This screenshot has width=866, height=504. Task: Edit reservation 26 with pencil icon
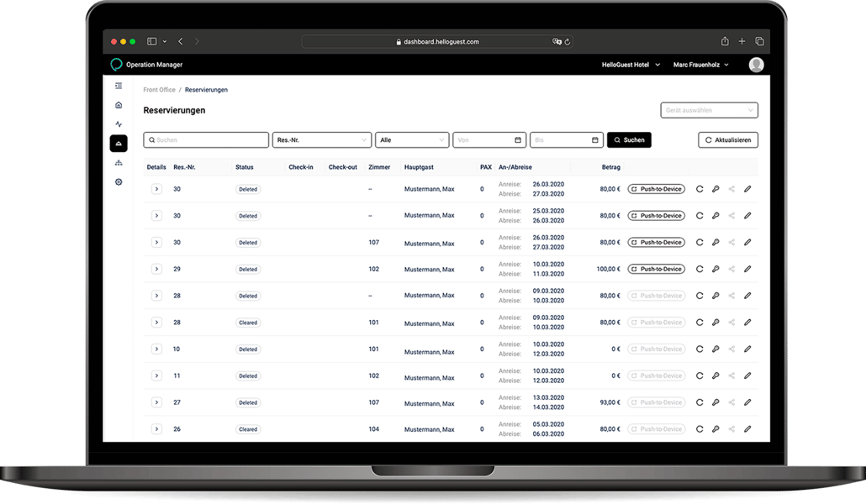point(747,429)
